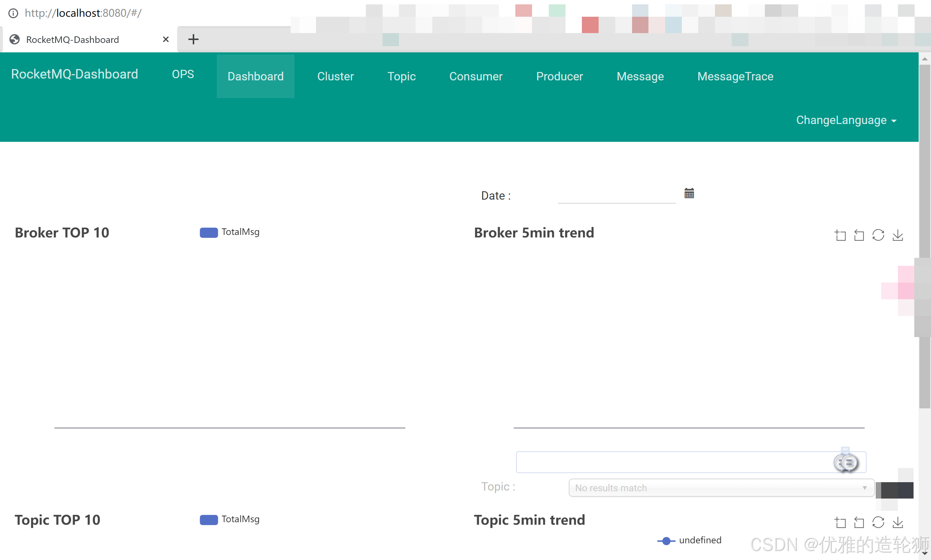Open the Producer page
Screen dimensions: 931x560
pos(560,76)
